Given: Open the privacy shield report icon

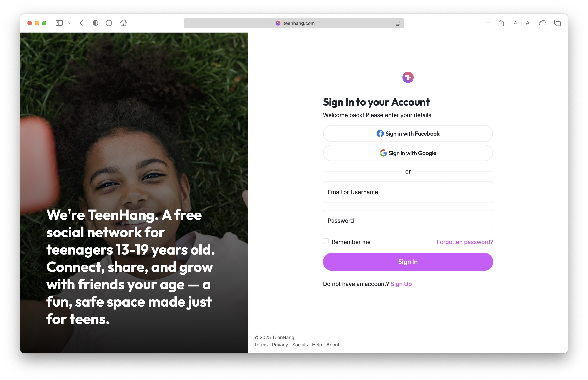Looking at the screenshot, I should coord(95,23).
